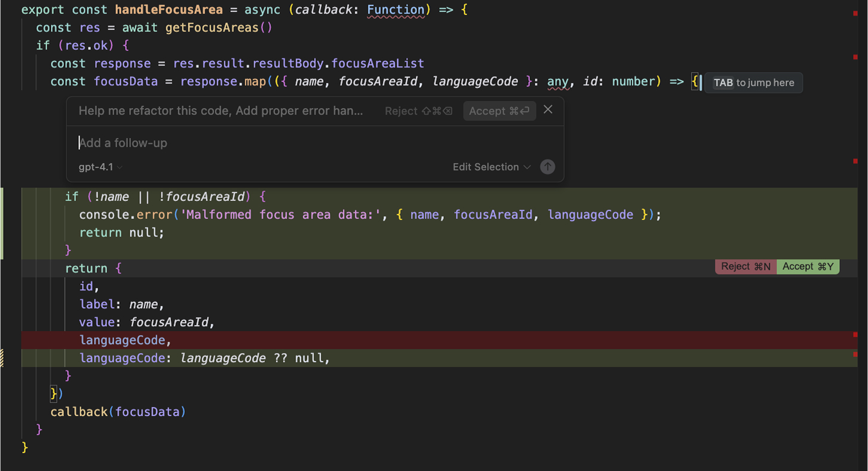868x471 pixels.
Task: Click the console.error line
Action: click(x=370, y=215)
